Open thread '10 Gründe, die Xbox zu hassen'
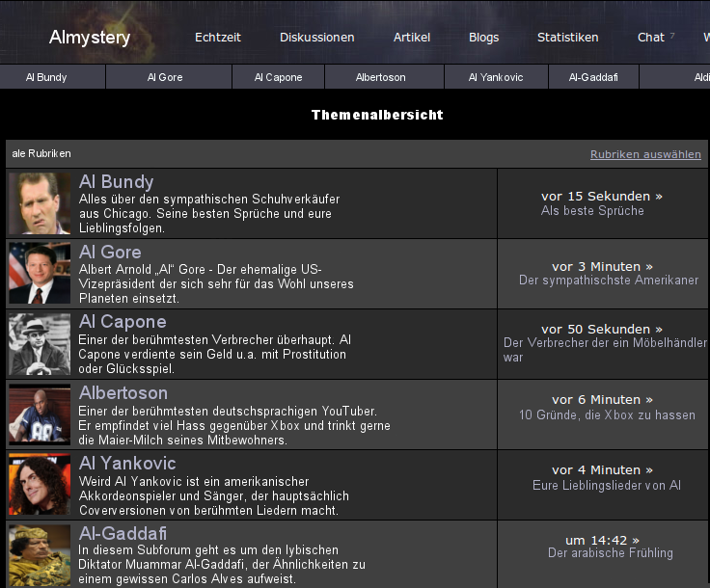 tap(607, 414)
